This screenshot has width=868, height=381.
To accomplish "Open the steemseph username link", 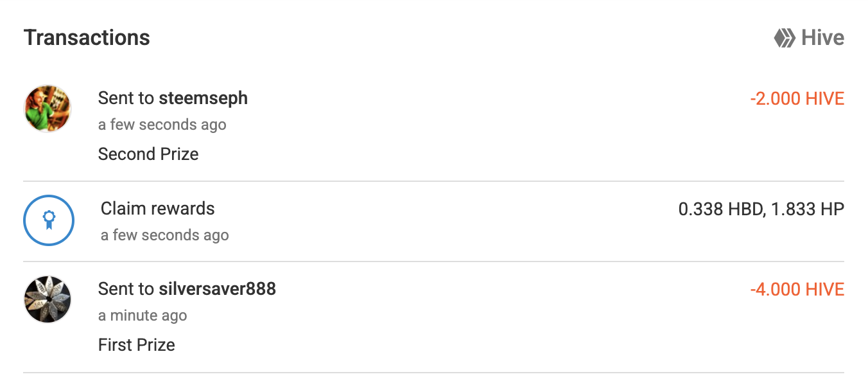I will coord(203,98).
